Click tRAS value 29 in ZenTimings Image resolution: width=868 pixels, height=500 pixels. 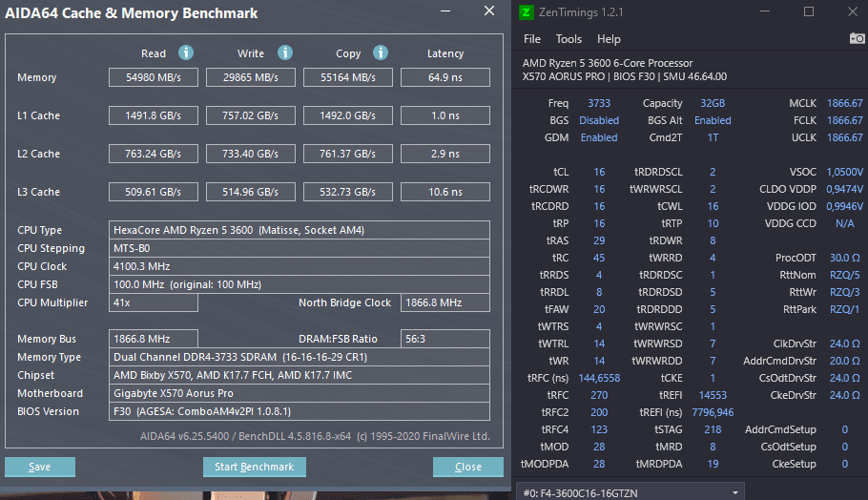(x=599, y=240)
